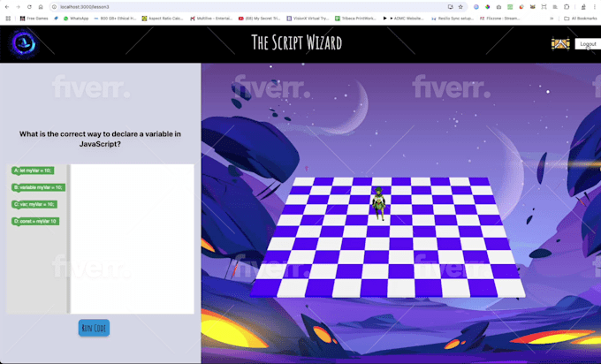Click the toolbox scrollbar beside the blocks

click(x=69, y=239)
